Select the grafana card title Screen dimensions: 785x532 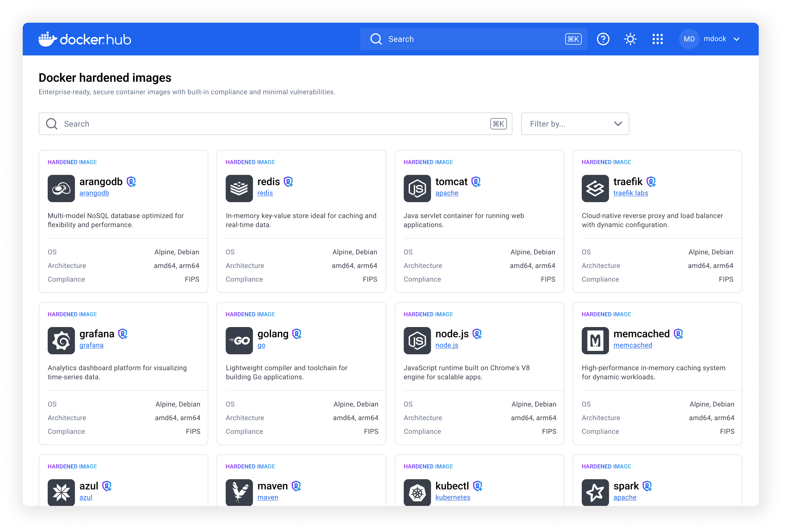click(97, 334)
